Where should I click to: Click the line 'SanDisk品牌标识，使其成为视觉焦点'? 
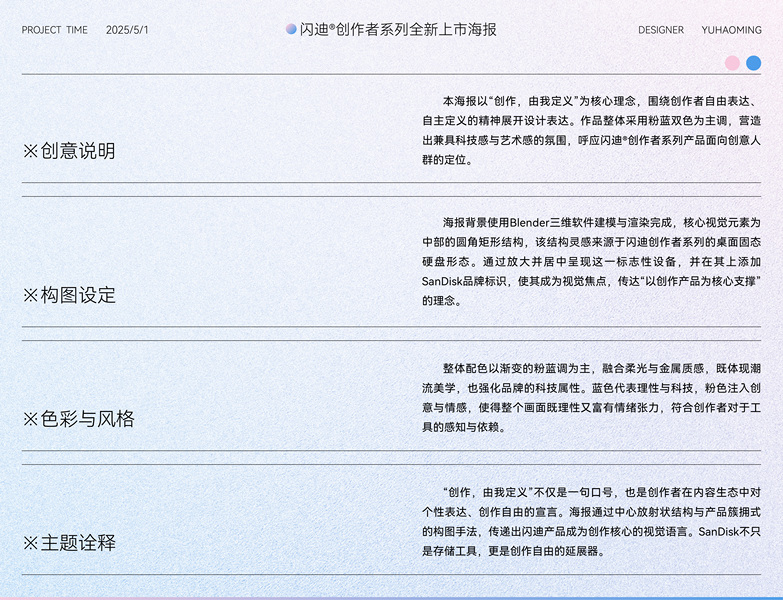pos(591,281)
